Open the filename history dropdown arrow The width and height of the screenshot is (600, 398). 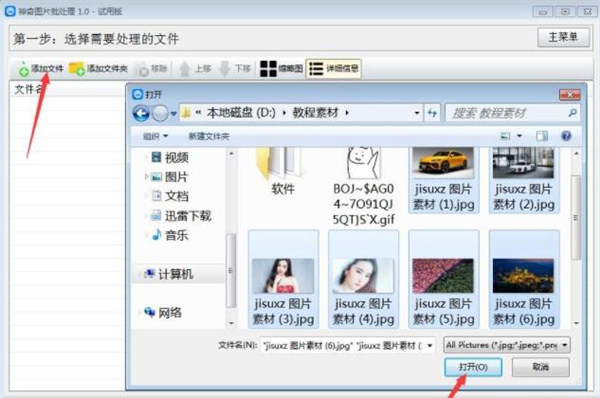point(430,346)
